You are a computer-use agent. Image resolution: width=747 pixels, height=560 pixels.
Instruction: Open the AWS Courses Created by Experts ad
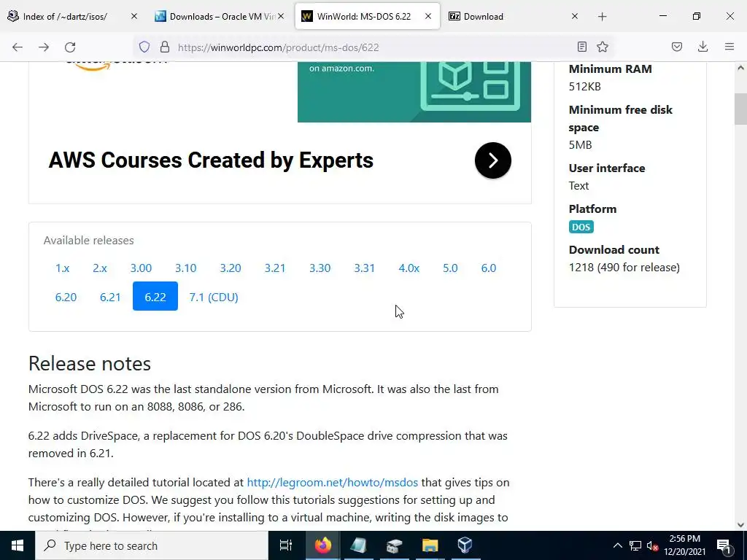pos(211,160)
